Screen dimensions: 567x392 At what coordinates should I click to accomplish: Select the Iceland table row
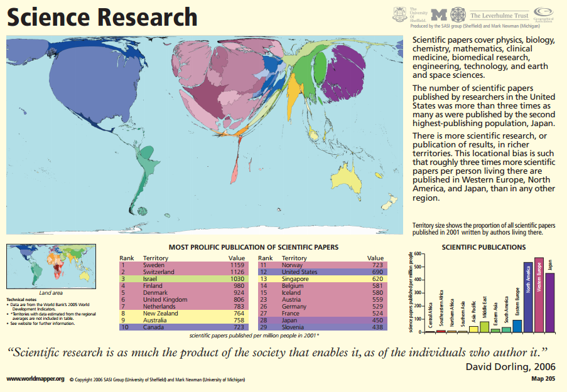[323, 293]
